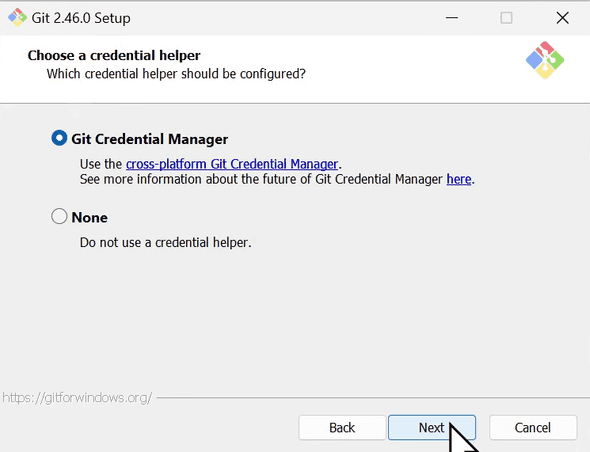Viewport: 590px width, 452px height.
Task: Open the 'here' link about GCM future
Action: click(x=459, y=179)
